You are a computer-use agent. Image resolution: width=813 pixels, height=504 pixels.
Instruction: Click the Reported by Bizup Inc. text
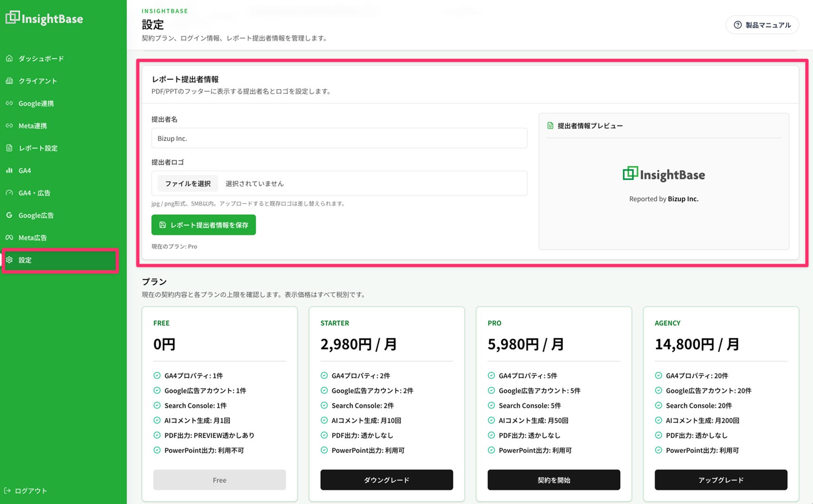coord(664,199)
